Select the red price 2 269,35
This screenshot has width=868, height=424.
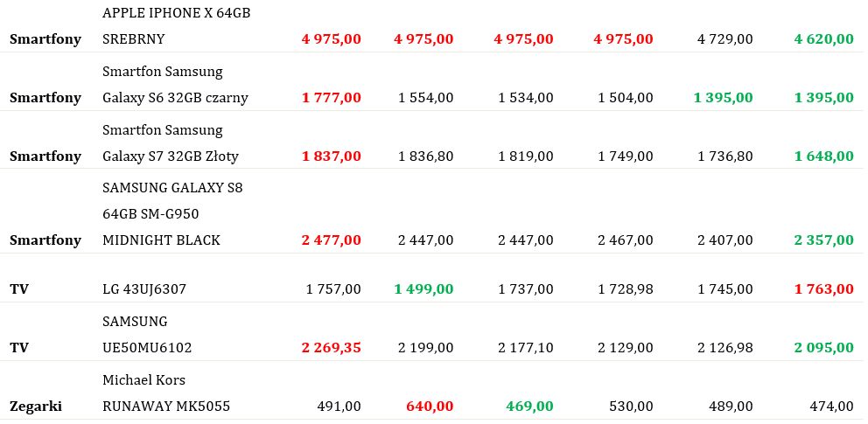331,348
